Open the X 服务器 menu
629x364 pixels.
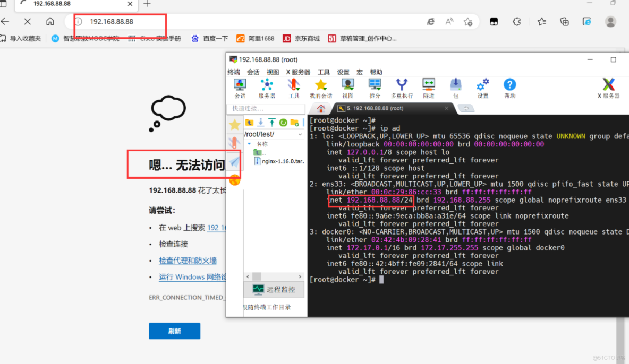[x=298, y=72]
